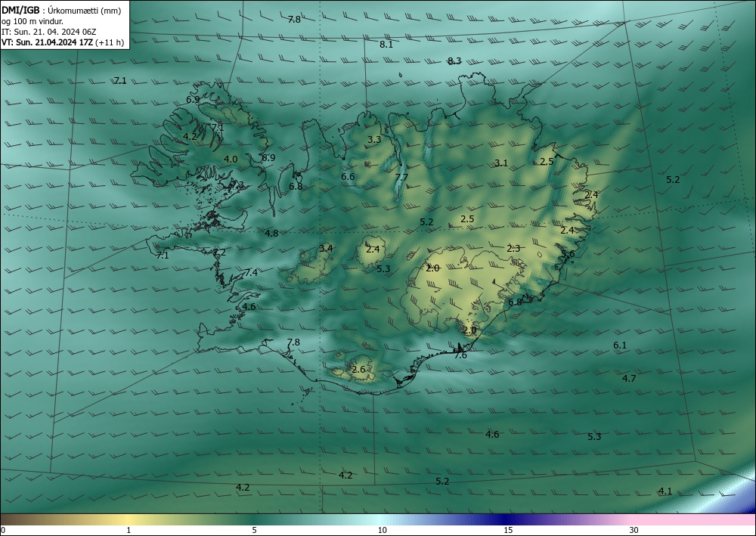Click the '1' tick on the colour scale
Image resolution: width=756 pixels, height=536 pixels.
(129, 530)
